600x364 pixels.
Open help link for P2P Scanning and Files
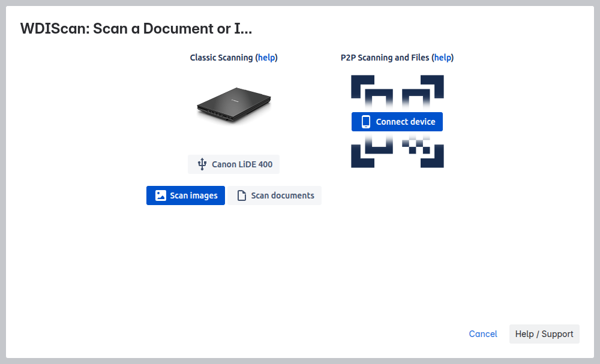(443, 58)
